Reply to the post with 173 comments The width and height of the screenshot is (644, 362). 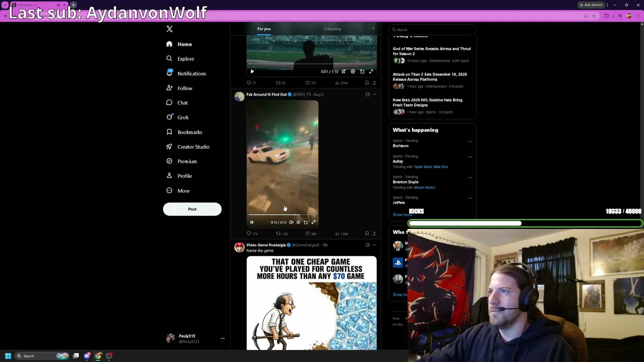[252, 234]
